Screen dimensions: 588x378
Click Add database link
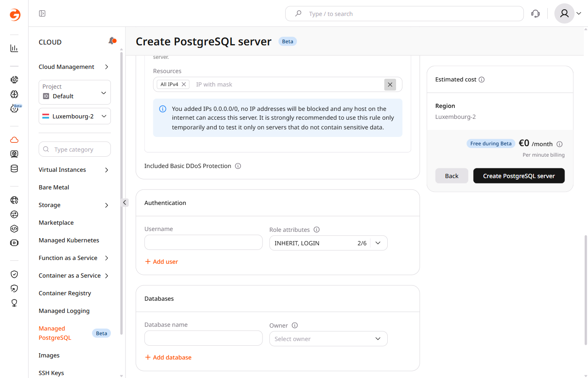click(x=168, y=357)
